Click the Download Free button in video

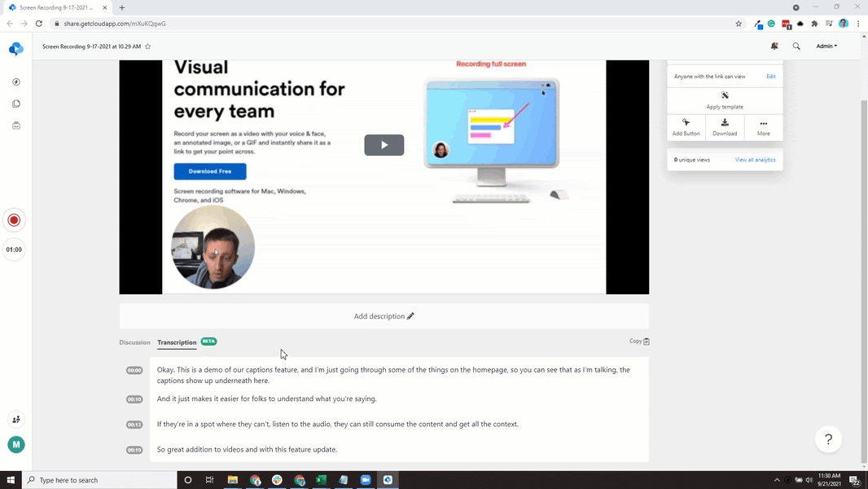(x=210, y=171)
